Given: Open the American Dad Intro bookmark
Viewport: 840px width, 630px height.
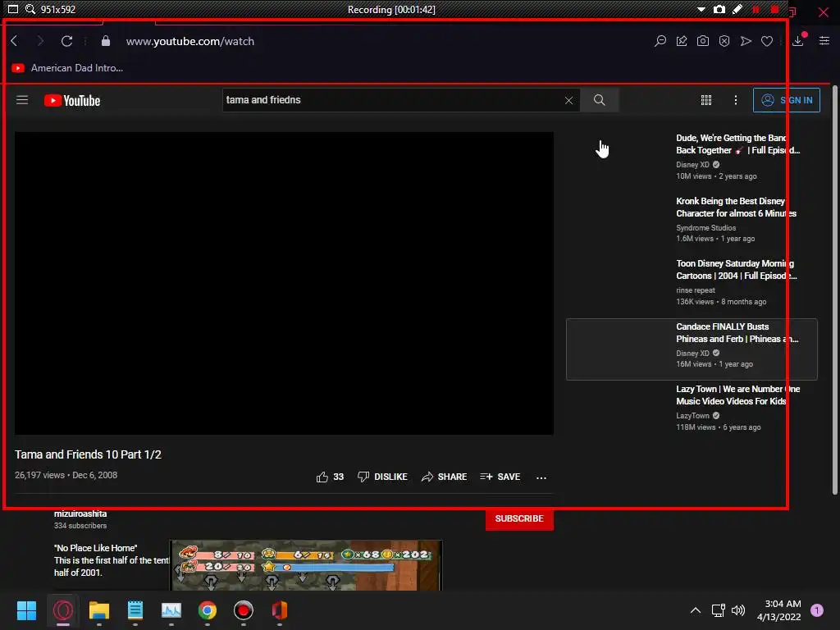Looking at the screenshot, I should click(x=67, y=68).
